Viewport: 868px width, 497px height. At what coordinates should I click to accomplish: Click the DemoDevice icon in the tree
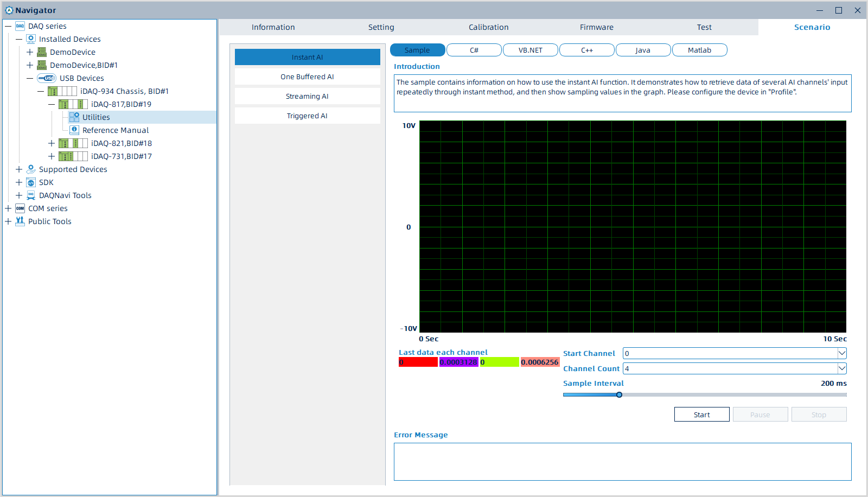[x=41, y=52]
